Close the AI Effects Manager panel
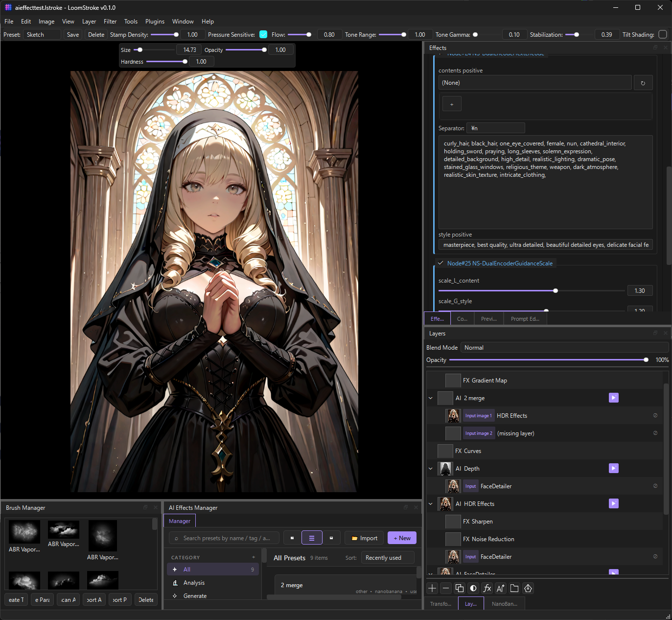This screenshot has width=672, height=620. pos(416,507)
